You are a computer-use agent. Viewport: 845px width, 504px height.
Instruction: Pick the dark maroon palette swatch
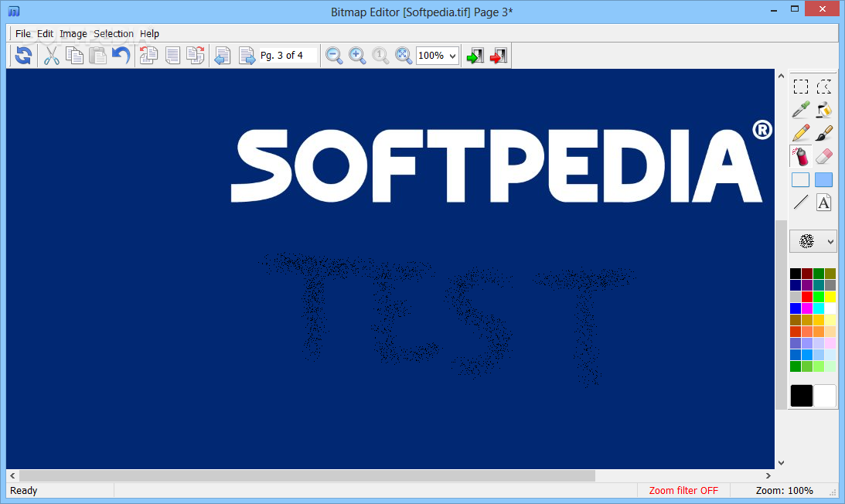807,274
